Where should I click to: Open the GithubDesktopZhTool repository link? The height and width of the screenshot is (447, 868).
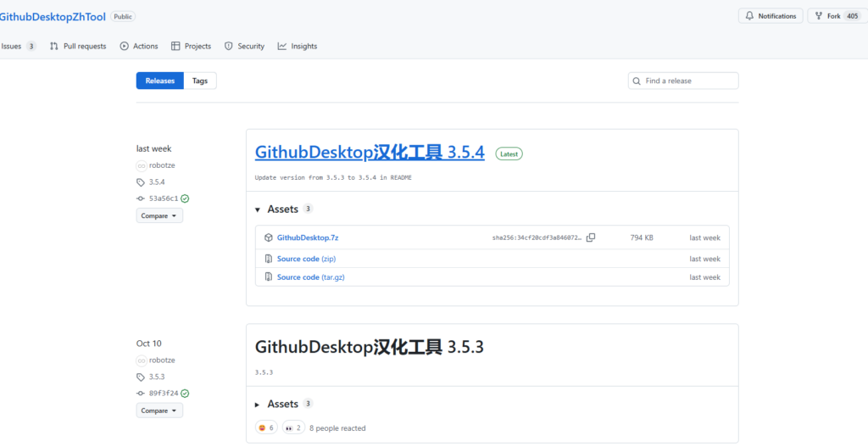coord(53,17)
